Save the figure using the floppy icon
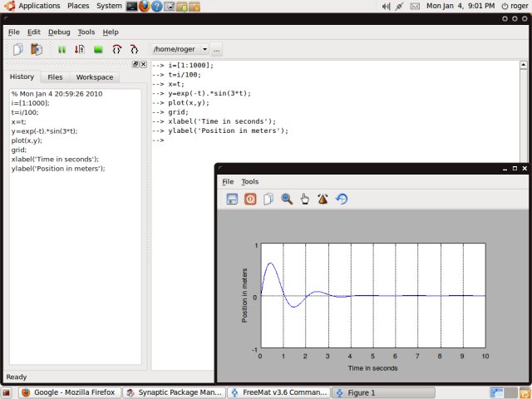The width and height of the screenshot is (532, 399). pyautogui.click(x=232, y=199)
